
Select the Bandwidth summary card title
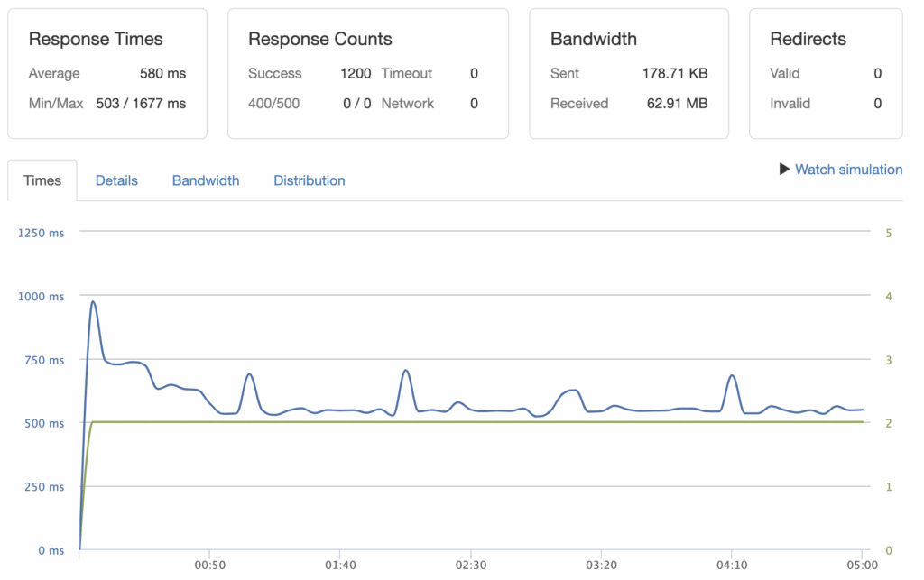(x=593, y=39)
